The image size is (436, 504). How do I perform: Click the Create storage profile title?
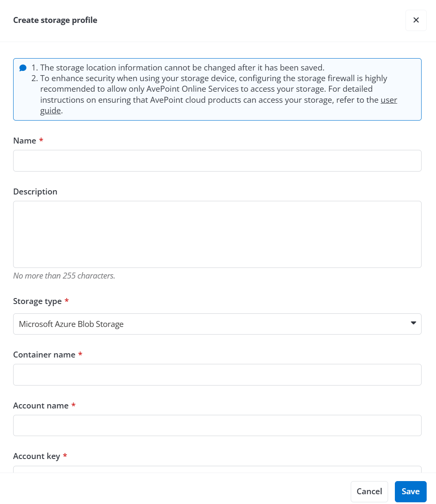(x=55, y=20)
